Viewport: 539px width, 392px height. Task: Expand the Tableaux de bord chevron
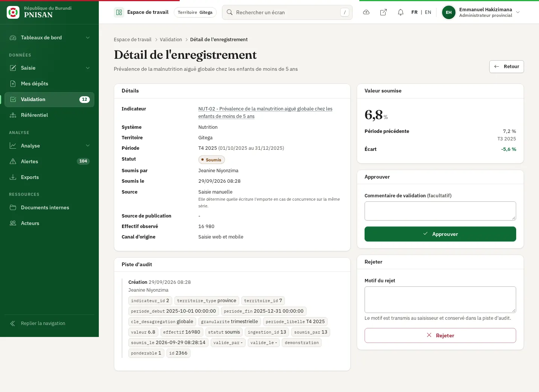click(x=88, y=37)
